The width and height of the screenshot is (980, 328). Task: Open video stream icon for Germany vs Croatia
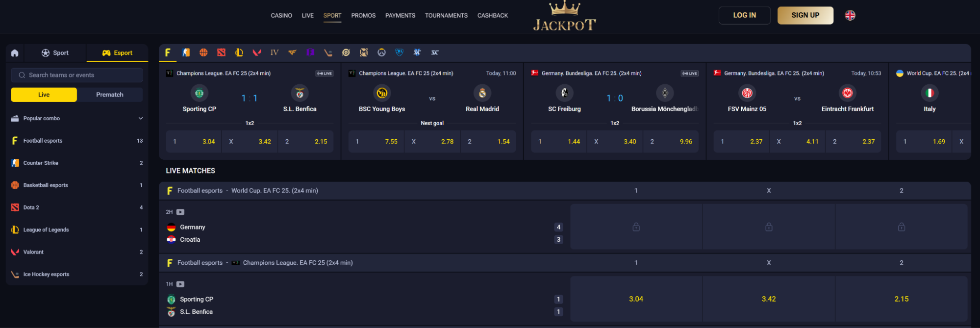(180, 212)
